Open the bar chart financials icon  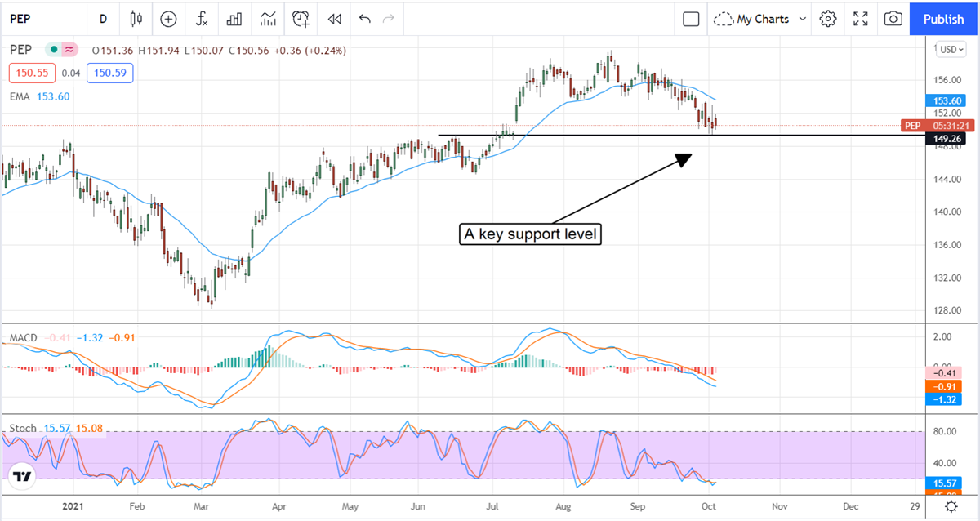click(x=234, y=18)
